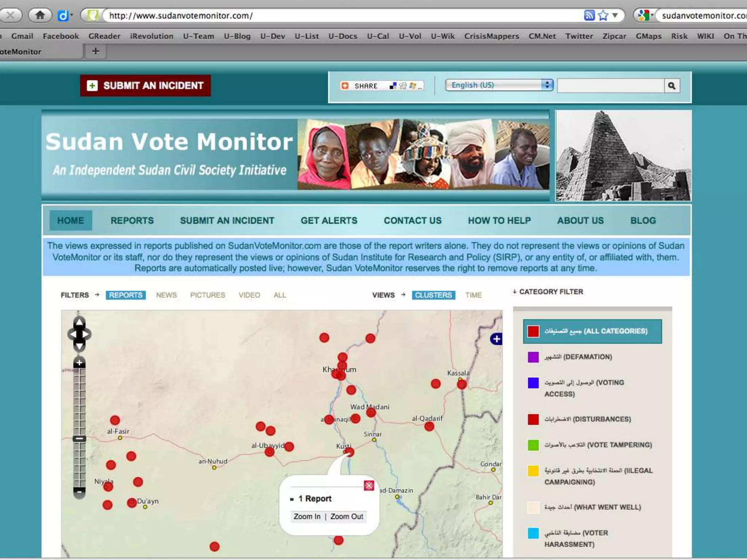Click map zoom-out minus button

(79, 491)
